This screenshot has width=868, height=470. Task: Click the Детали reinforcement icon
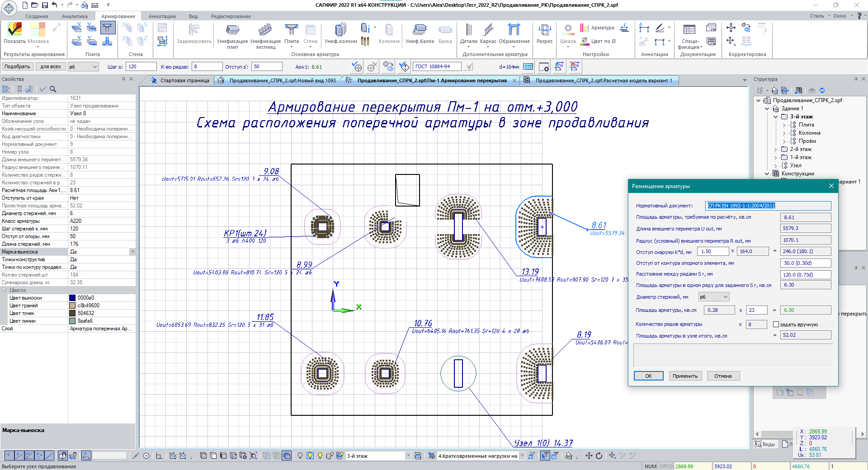[x=468, y=33]
